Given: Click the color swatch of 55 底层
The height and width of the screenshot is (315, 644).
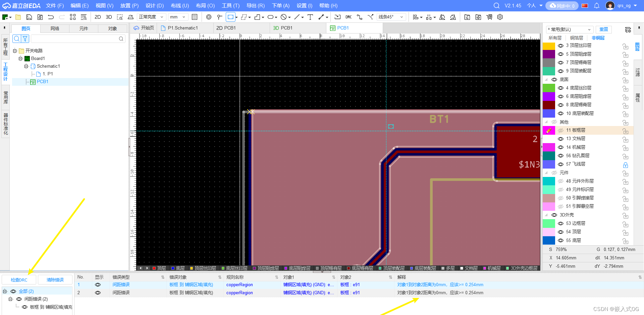Looking at the screenshot, I should pos(549,240).
